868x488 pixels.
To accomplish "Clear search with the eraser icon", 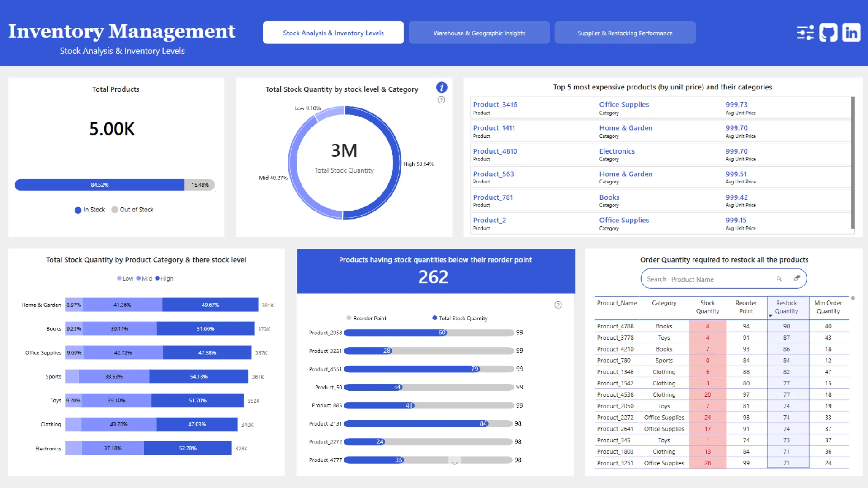I will (797, 278).
